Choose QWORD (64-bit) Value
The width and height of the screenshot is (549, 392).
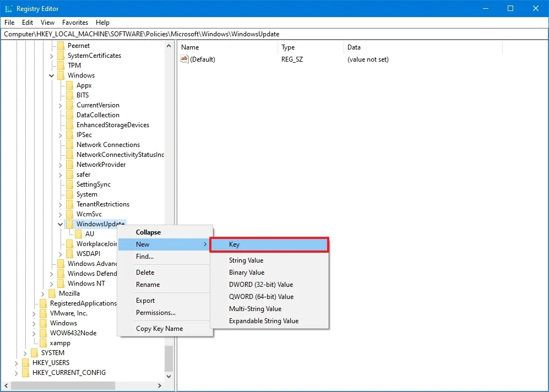click(269, 296)
